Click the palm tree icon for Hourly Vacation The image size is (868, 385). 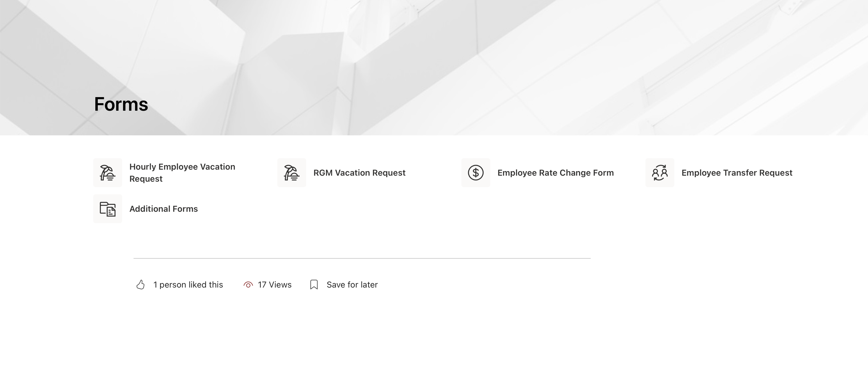107,172
